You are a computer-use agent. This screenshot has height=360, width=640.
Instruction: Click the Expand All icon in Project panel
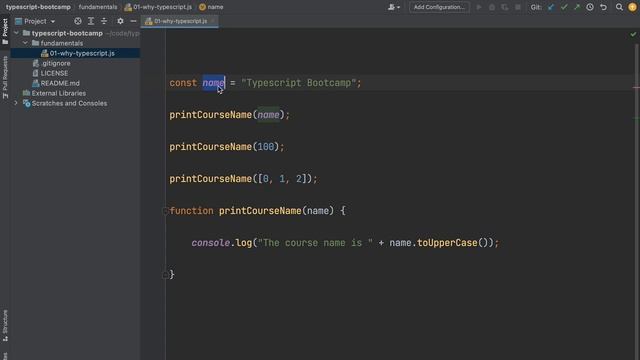pos(91,21)
